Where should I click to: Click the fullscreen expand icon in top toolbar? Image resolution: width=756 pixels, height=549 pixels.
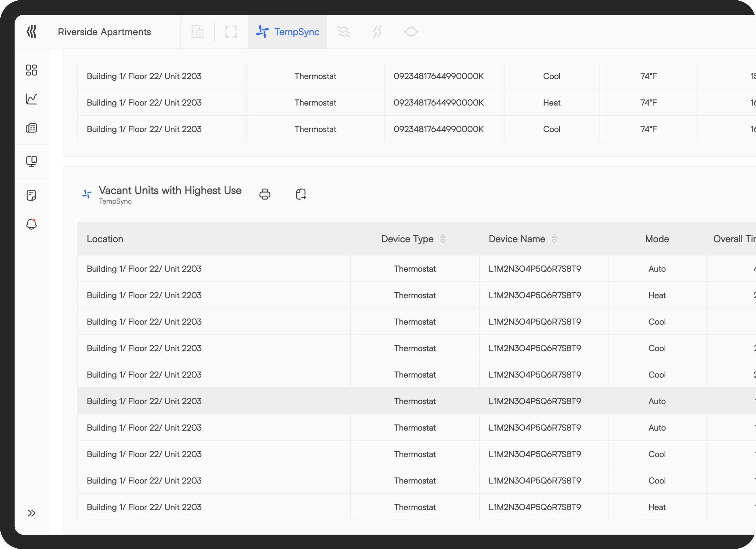click(231, 32)
